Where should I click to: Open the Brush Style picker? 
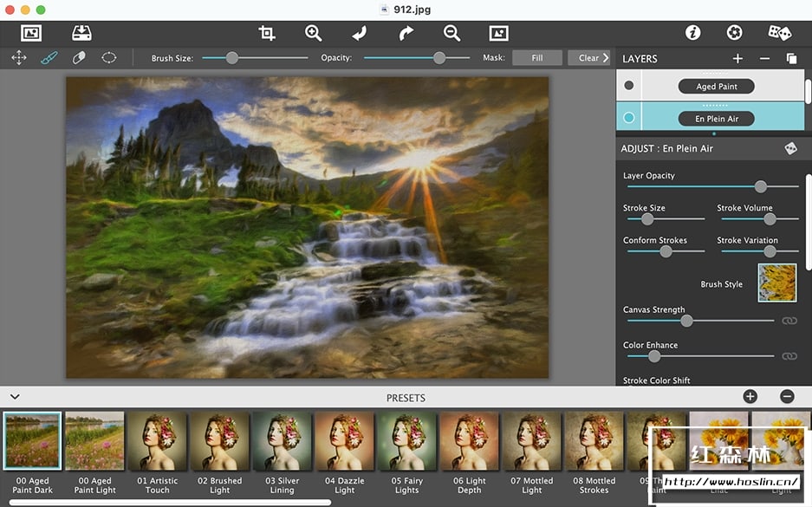pyautogui.click(x=776, y=283)
